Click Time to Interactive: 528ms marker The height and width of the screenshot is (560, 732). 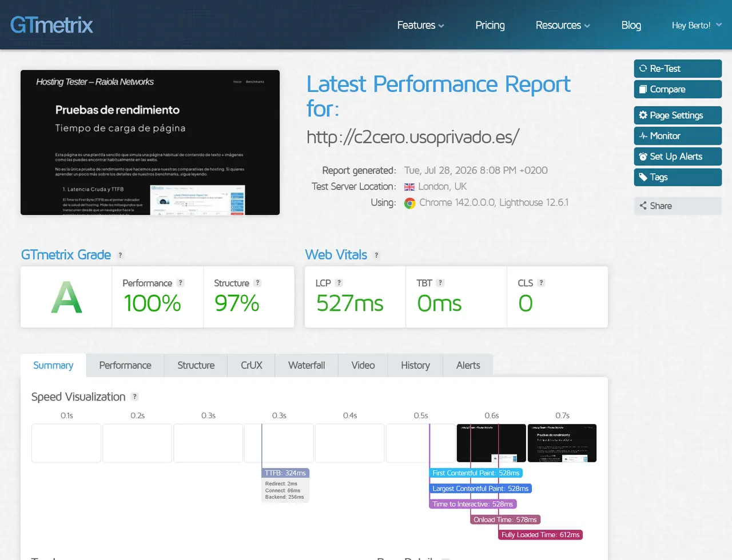473,504
